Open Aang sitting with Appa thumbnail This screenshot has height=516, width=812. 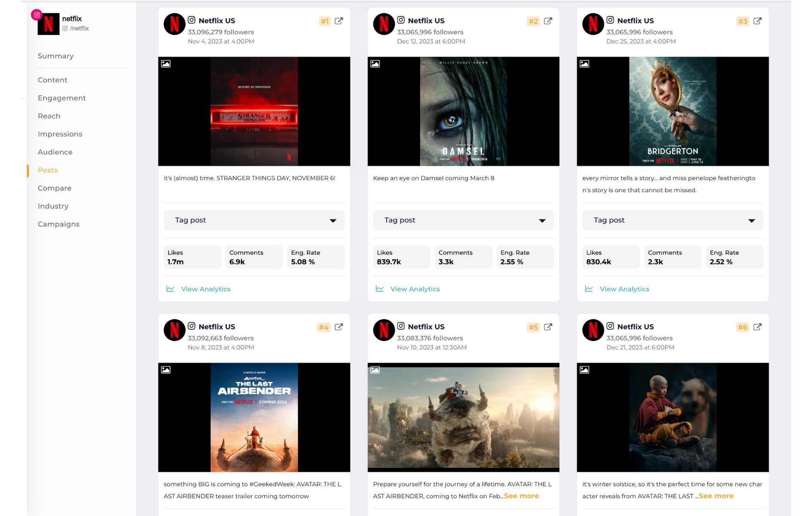[672, 418]
